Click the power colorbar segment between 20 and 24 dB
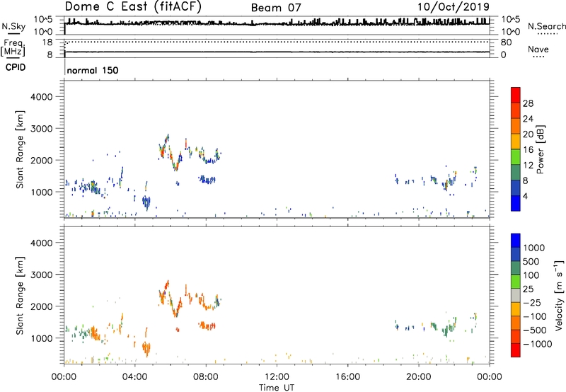 pos(516,126)
